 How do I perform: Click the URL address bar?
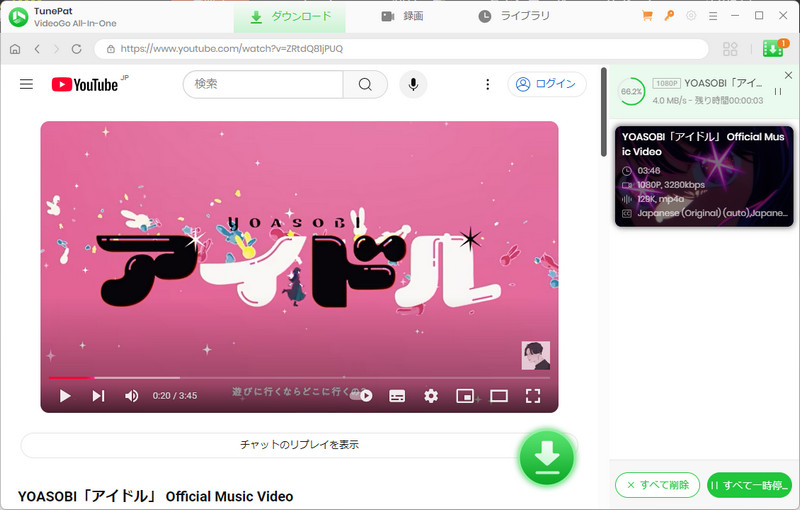click(402, 49)
